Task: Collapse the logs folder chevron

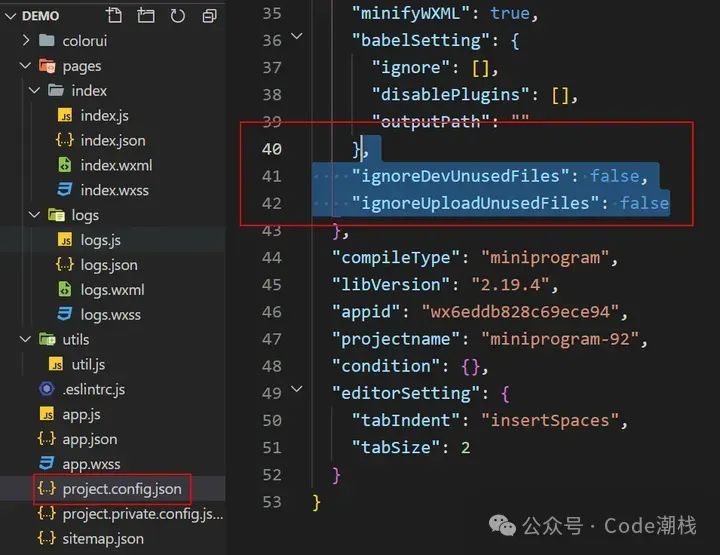Action: (x=34, y=214)
